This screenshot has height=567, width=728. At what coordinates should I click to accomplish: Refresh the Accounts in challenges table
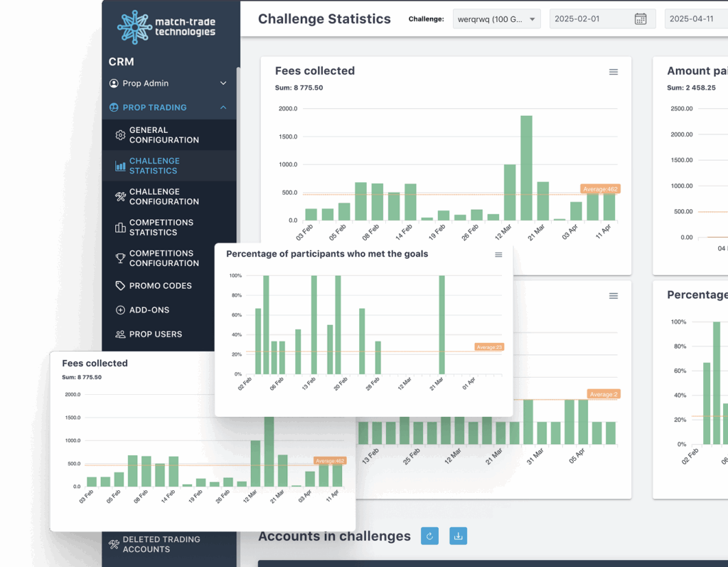coord(429,536)
